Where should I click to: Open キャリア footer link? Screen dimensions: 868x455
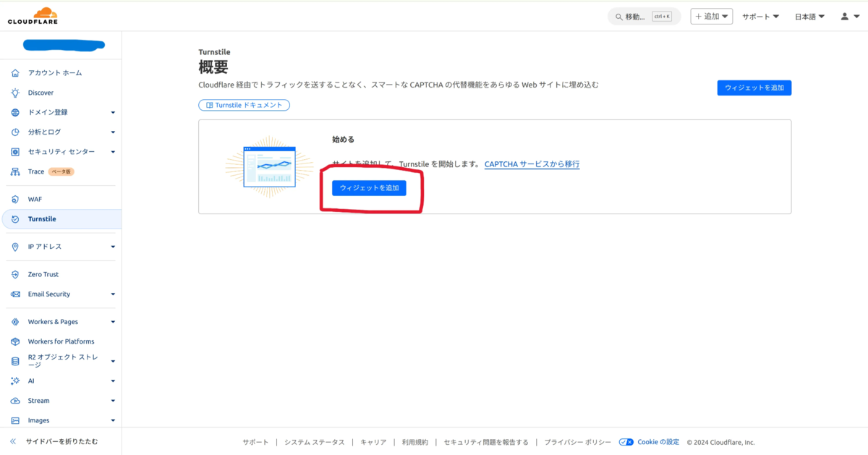(373, 442)
